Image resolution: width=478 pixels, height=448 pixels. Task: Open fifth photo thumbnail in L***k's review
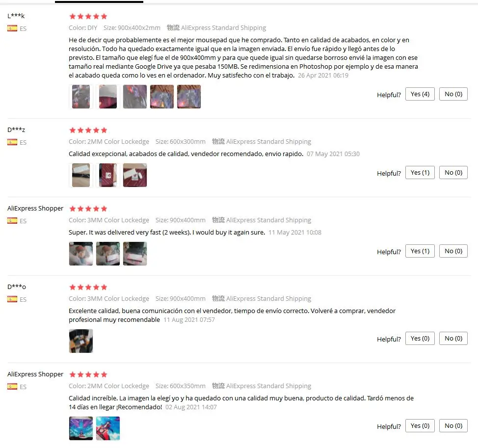[189, 97]
